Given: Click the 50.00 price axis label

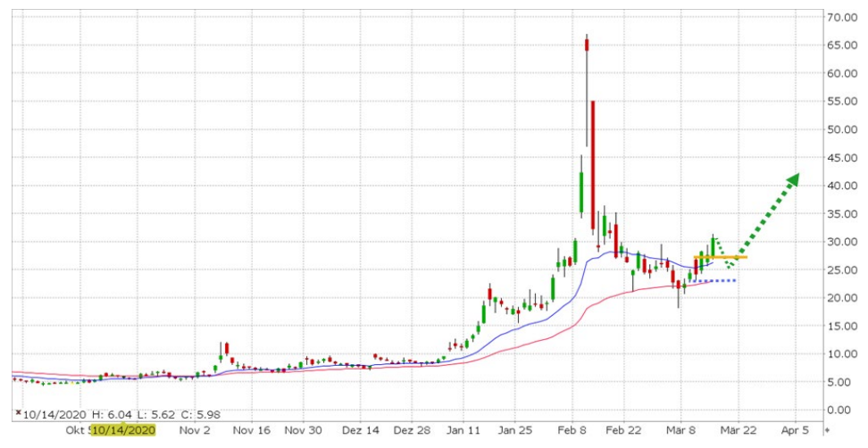Looking at the screenshot, I should tap(842, 129).
